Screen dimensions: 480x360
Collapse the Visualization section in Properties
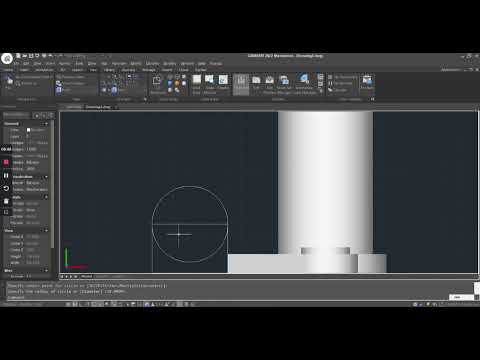coord(46,177)
